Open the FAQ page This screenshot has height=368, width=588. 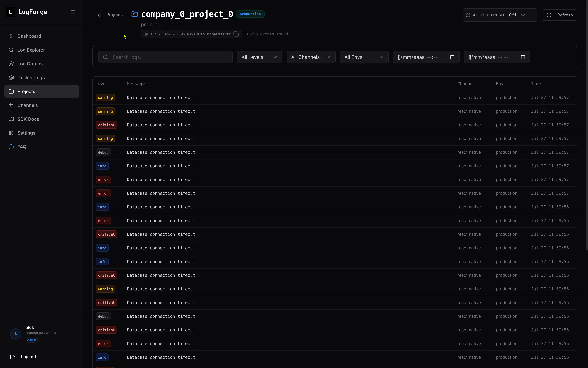42,147
